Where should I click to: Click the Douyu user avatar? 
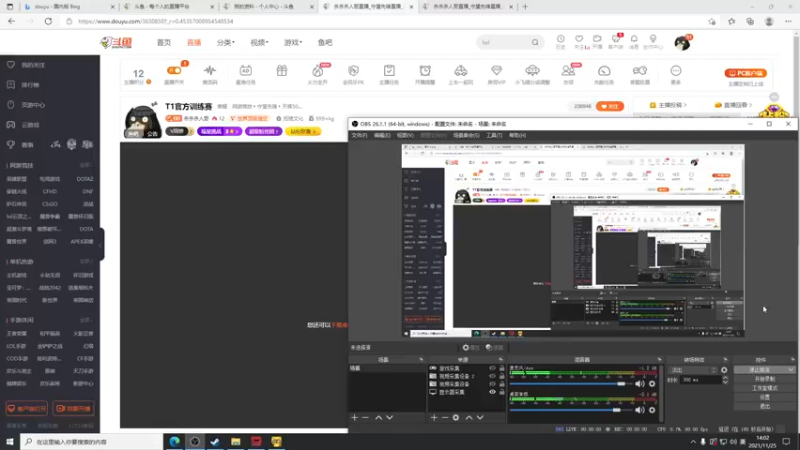tap(682, 43)
